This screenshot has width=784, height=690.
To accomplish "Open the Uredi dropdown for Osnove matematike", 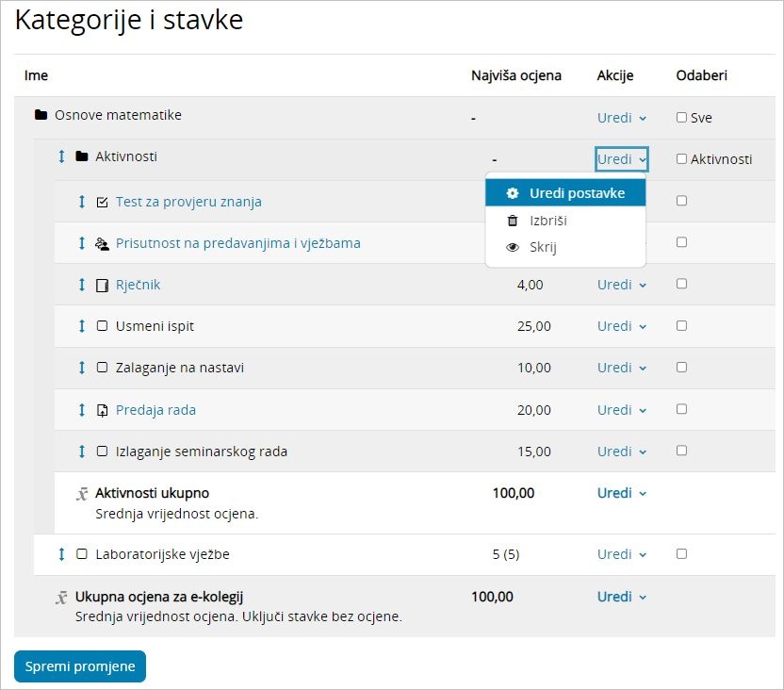I will 621,118.
